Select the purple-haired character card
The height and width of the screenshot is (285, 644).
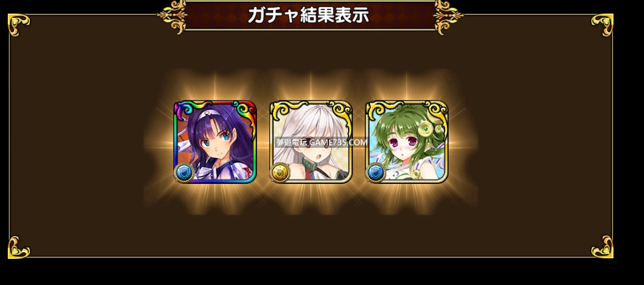point(215,142)
